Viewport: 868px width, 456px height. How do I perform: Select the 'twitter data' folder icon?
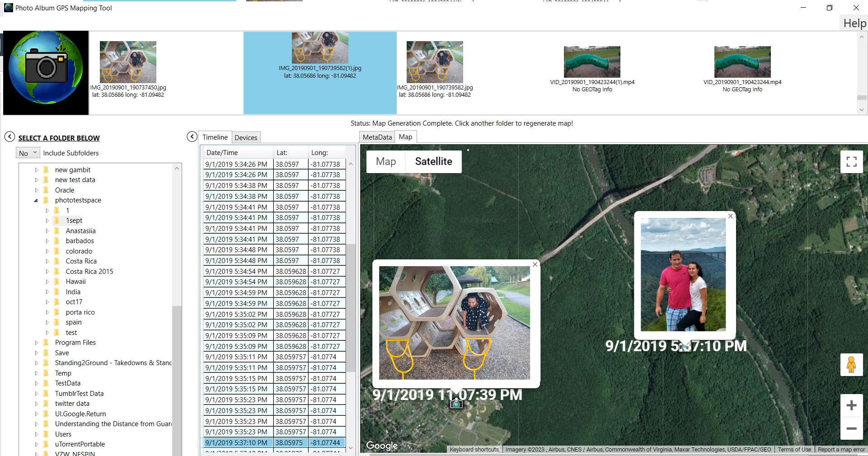point(46,404)
